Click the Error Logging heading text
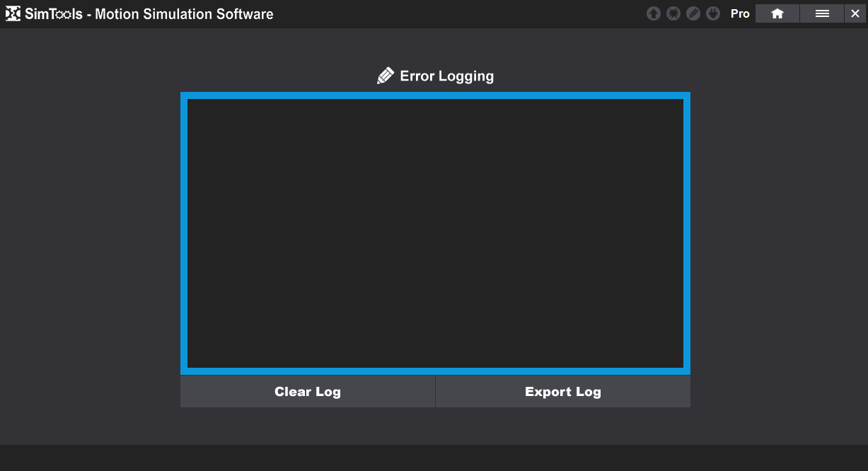This screenshot has width=868, height=471. tap(447, 76)
